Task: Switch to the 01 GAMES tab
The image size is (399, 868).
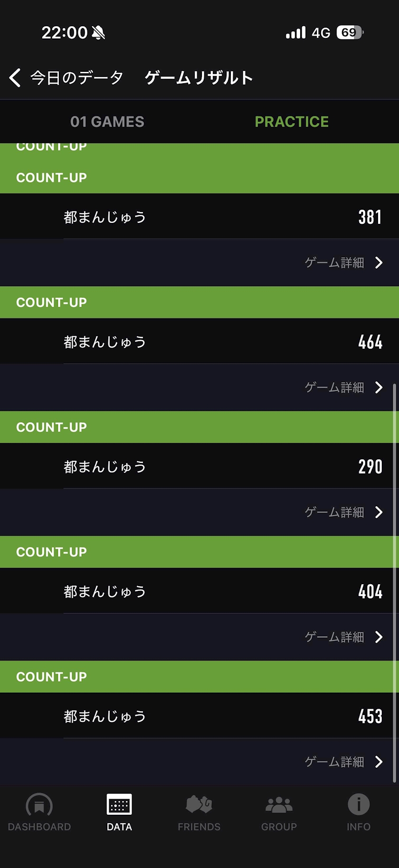Action: (x=107, y=122)
